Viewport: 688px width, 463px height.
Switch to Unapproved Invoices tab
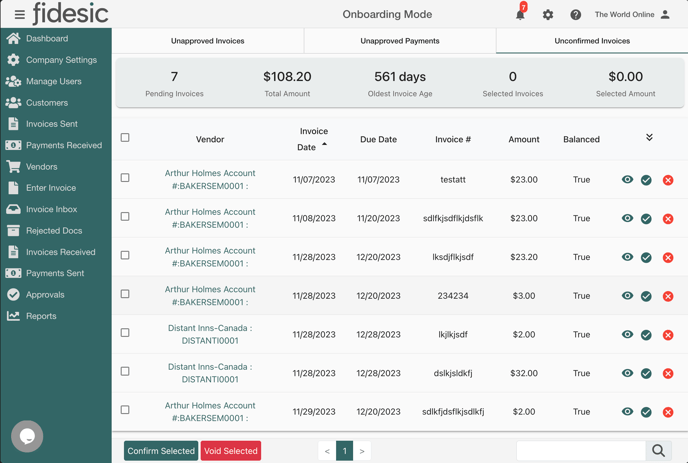click(208, 41)
